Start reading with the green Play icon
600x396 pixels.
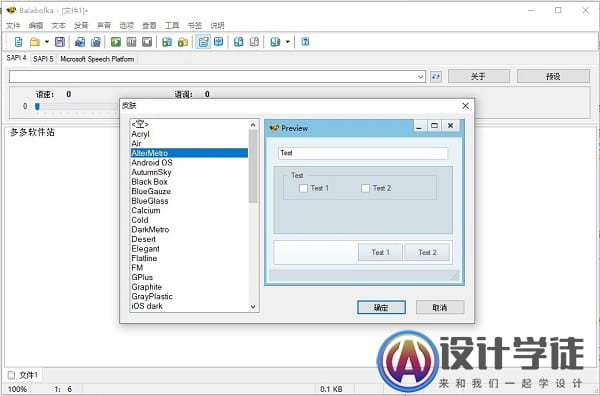click(116, 42)
